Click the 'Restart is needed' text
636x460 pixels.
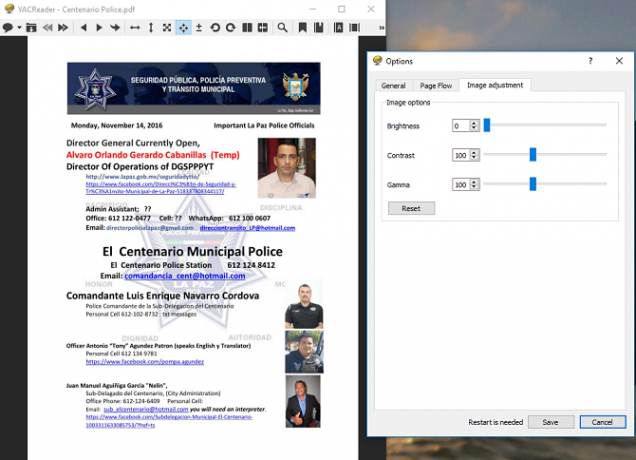496,422
